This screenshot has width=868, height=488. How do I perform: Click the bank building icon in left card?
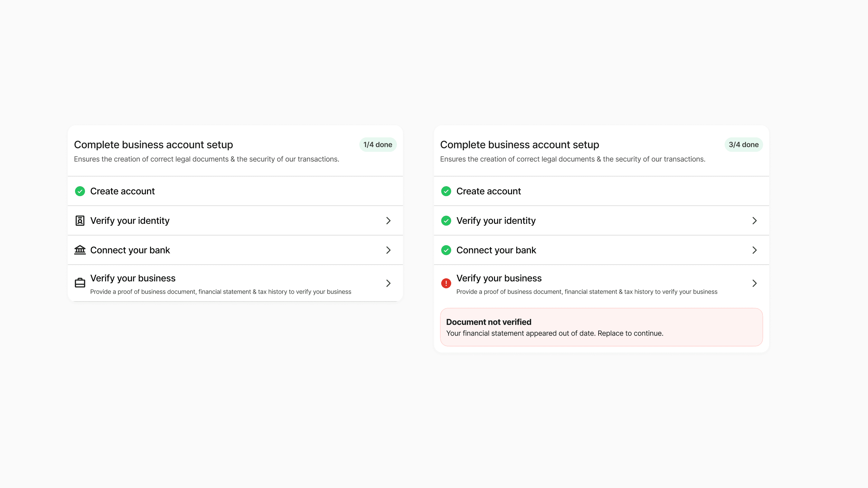(x=80, y=250)
